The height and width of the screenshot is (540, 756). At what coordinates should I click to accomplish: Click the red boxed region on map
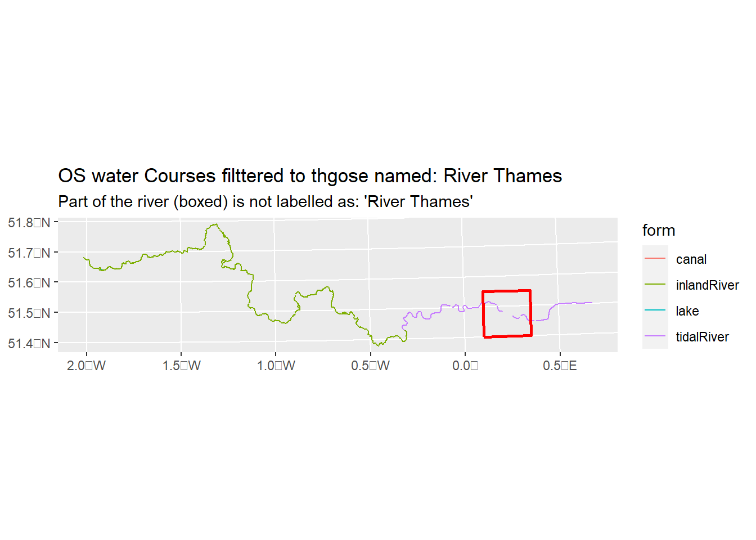507,314
